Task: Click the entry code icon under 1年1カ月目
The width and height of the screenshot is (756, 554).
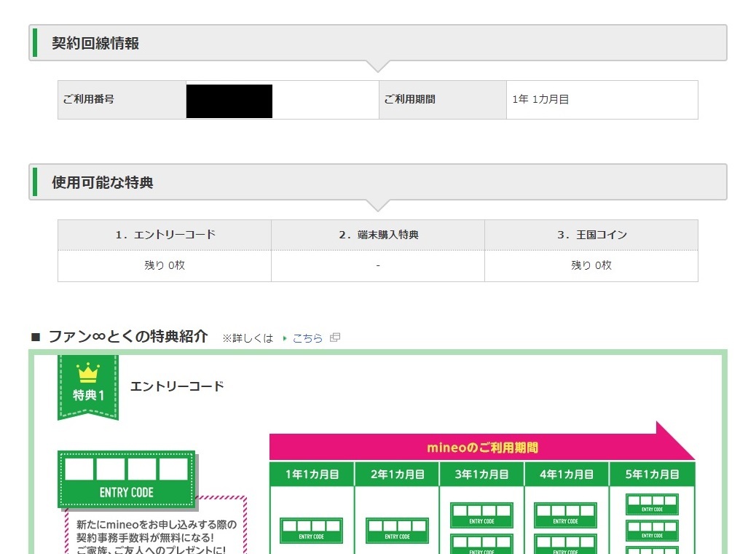Action: (x=311, y=530)
